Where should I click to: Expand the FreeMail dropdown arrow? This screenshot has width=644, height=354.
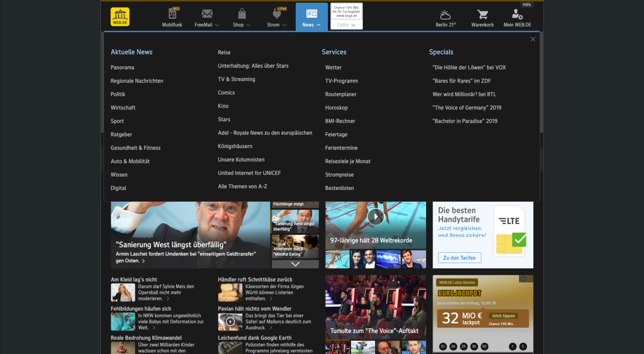pyautogui.click(x=217, y=25)
